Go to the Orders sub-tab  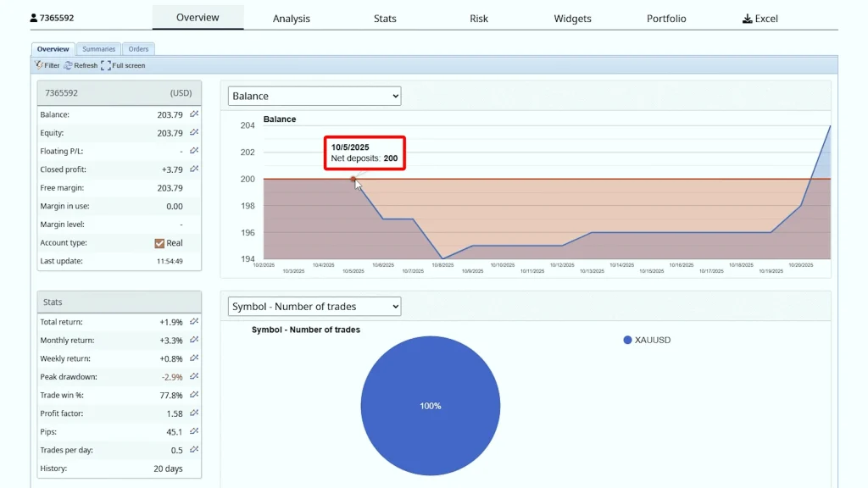tap(139, 49)
